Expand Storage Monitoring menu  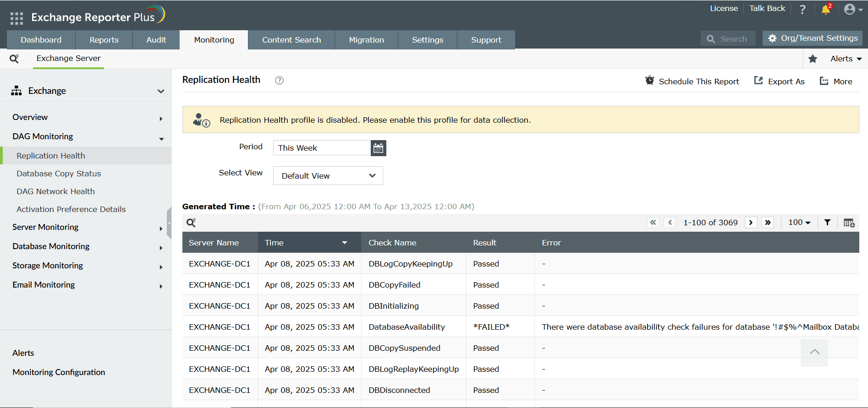[161, 267]
